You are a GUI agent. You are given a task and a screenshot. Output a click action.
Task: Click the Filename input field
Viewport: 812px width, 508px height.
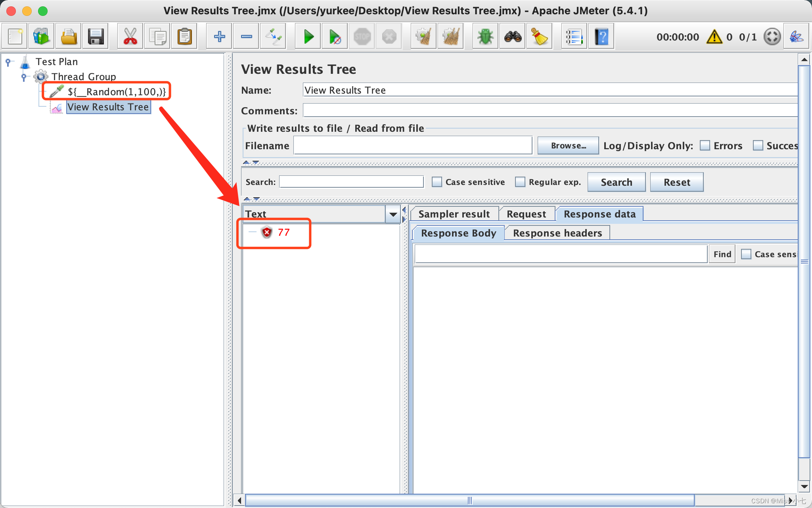413,146
